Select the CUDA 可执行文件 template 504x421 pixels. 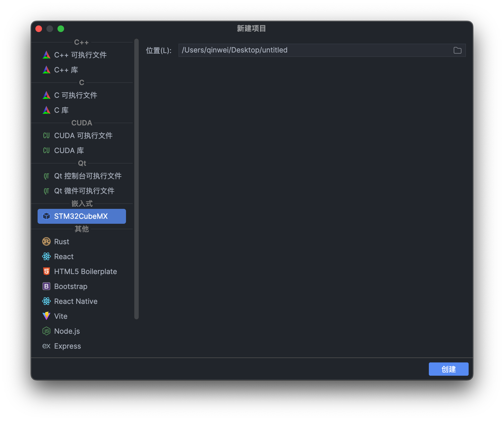[x=83, y=135]
